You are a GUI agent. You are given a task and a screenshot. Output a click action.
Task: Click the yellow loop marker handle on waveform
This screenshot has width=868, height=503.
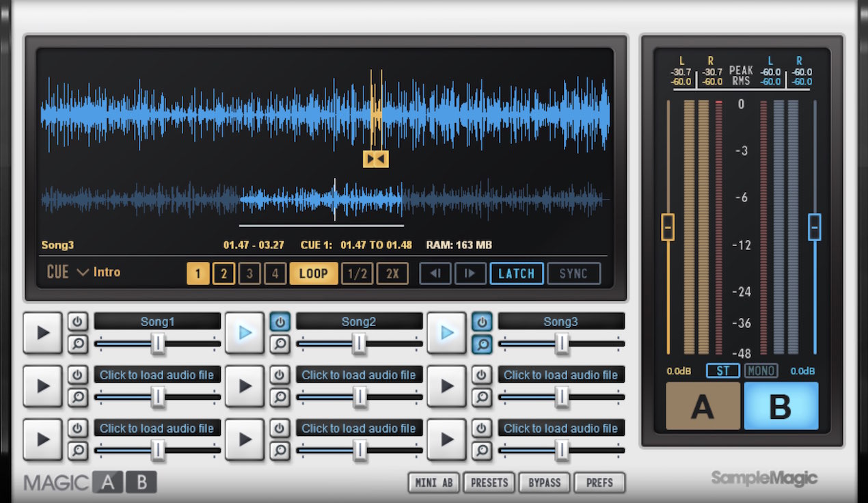click(x=376, y=159)
